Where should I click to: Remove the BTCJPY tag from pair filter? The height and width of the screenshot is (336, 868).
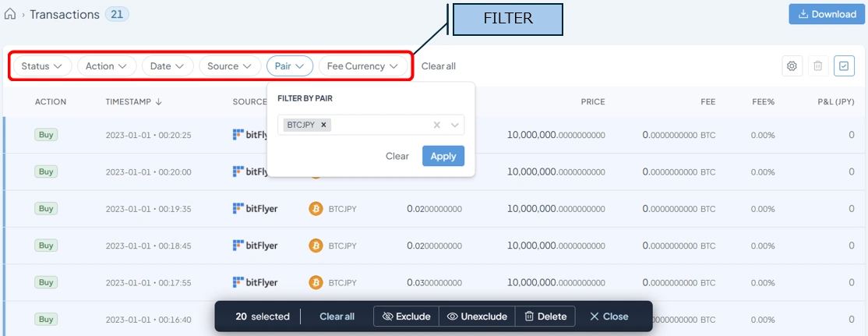tap(323, 125)
